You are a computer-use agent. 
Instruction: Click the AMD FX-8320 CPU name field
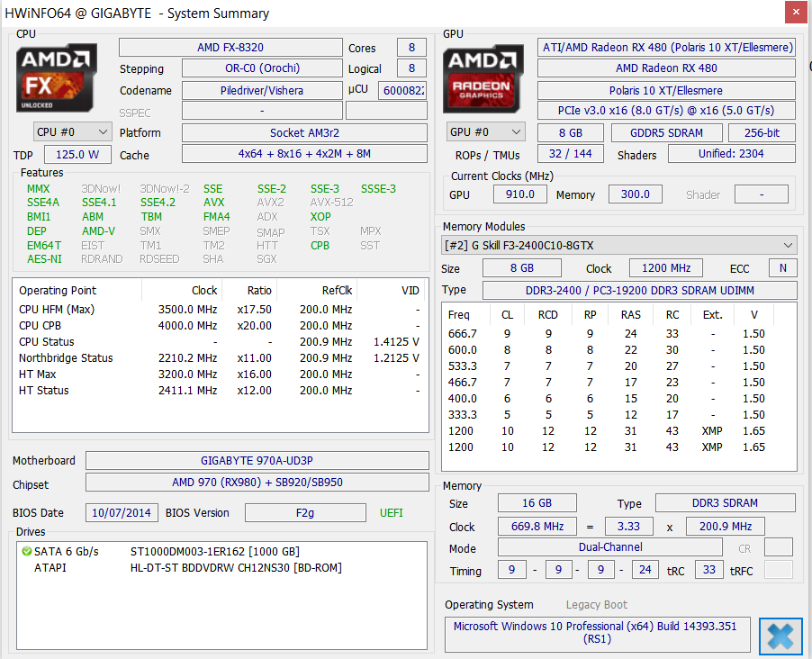tap(230, 48)
